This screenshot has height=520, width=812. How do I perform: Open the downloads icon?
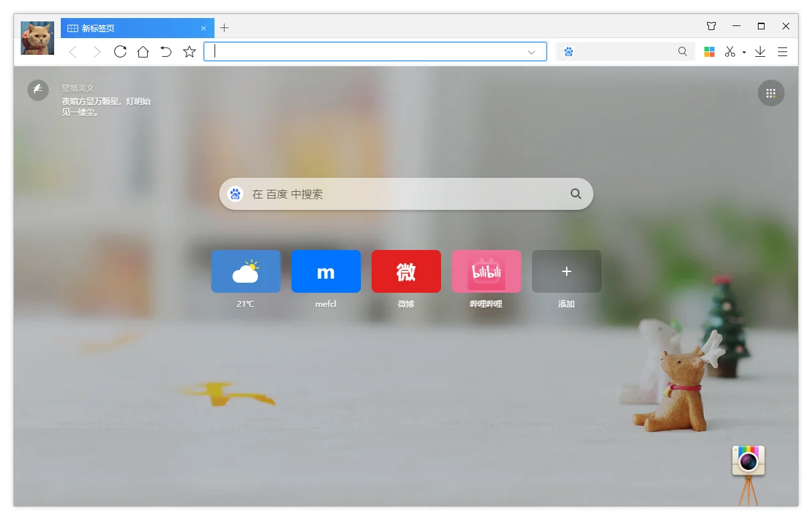[x=760, y=51]
